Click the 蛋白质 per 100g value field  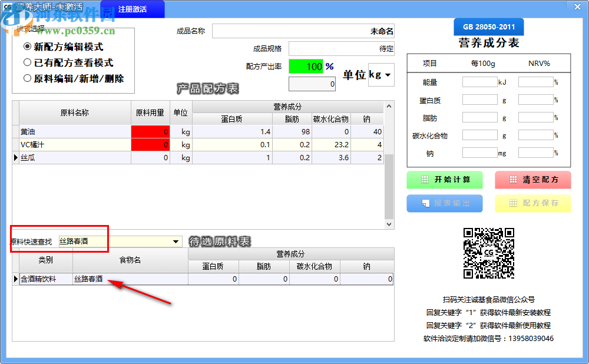(x=479, y=100)
